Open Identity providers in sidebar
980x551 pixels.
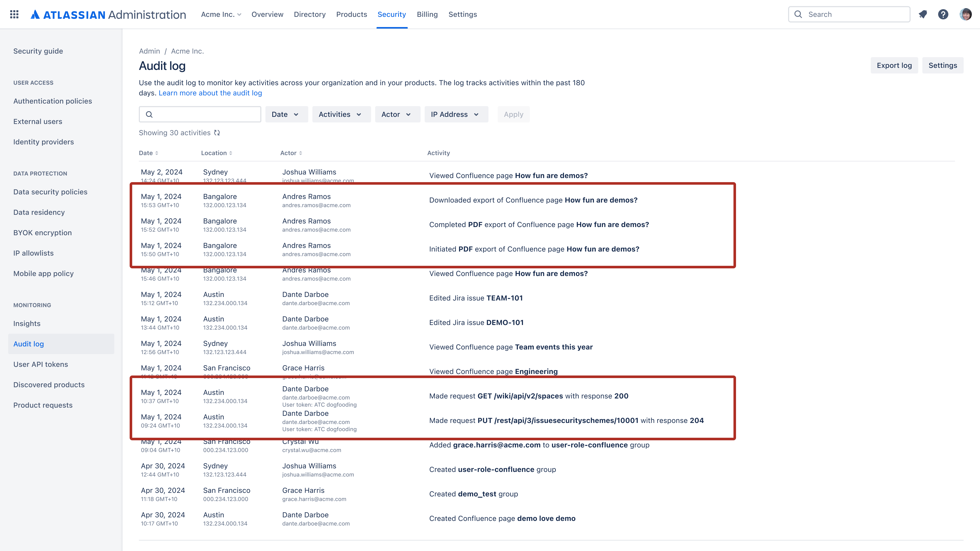point(43,142)
